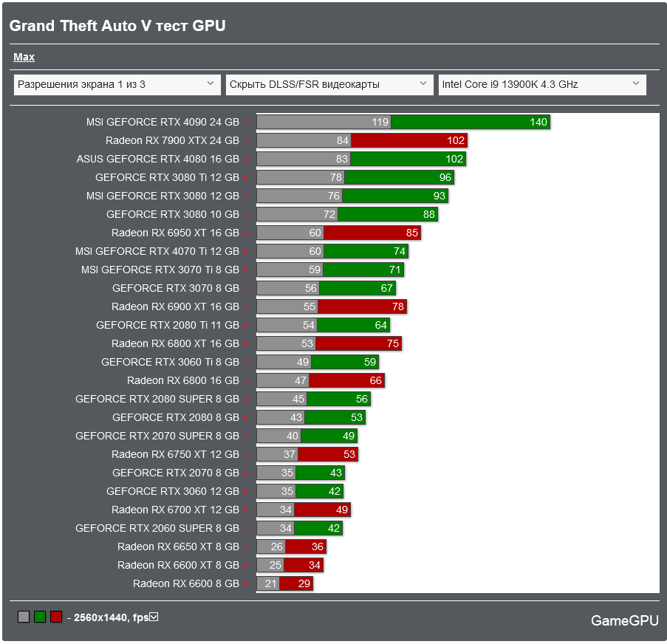Click red X next to MSI GEFORCE RTX 3080 12 GB
The width and height of the screenshot is (667, 644).
point(246,196)
